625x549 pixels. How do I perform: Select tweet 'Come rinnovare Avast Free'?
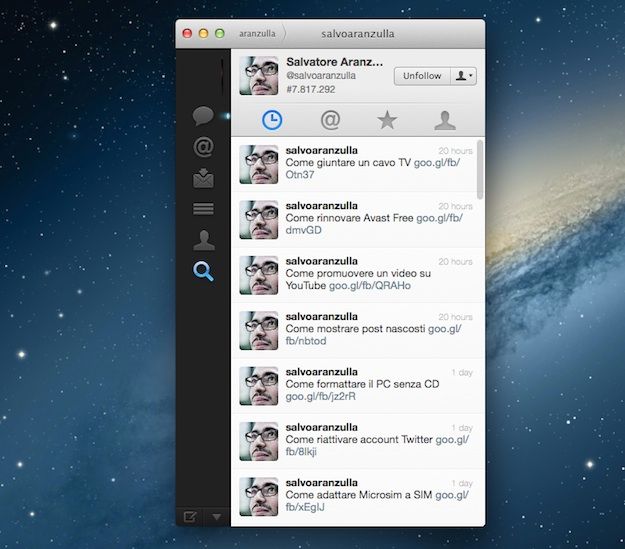pos(358,220)
